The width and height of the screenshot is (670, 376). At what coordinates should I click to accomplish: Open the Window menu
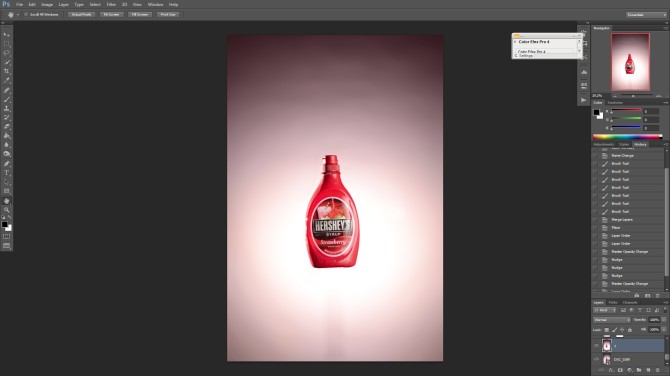coord(155,4)
